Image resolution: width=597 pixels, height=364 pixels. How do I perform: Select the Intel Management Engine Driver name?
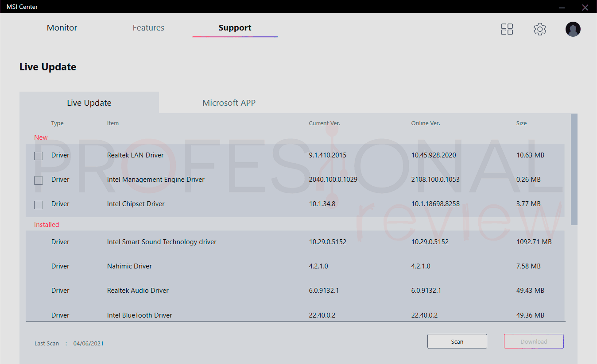coord(156,180)
